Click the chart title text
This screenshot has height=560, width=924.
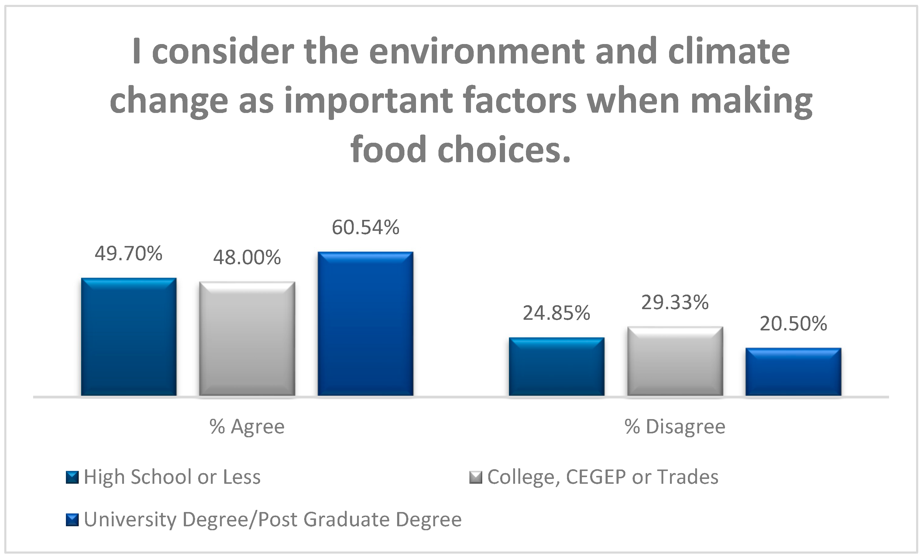(461, 100)
